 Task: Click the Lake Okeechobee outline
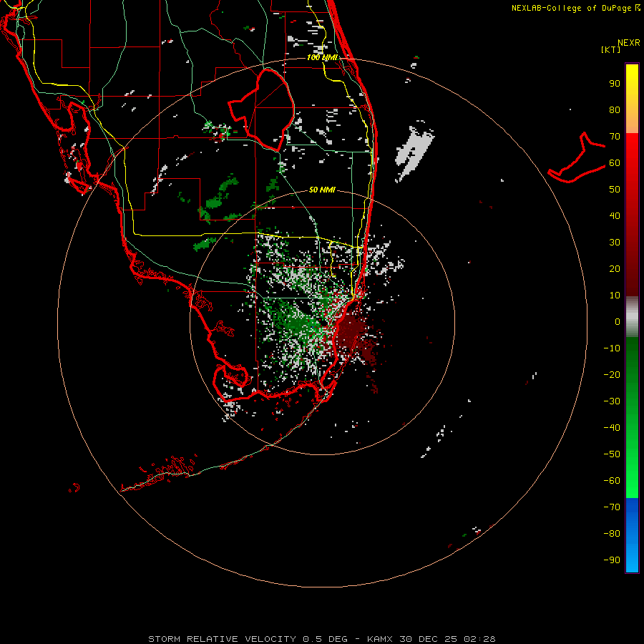pos(261,109)
